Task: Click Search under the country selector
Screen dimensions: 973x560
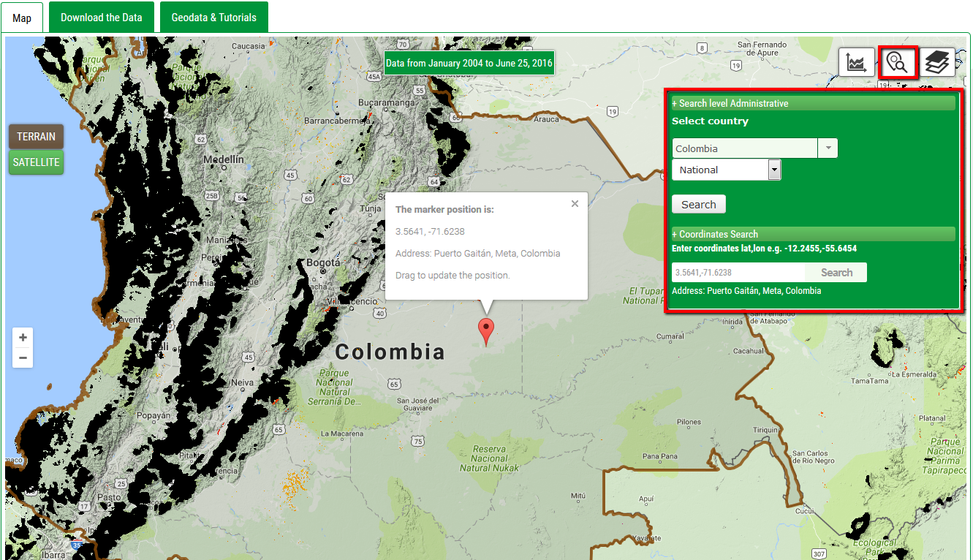Action: 699,205
